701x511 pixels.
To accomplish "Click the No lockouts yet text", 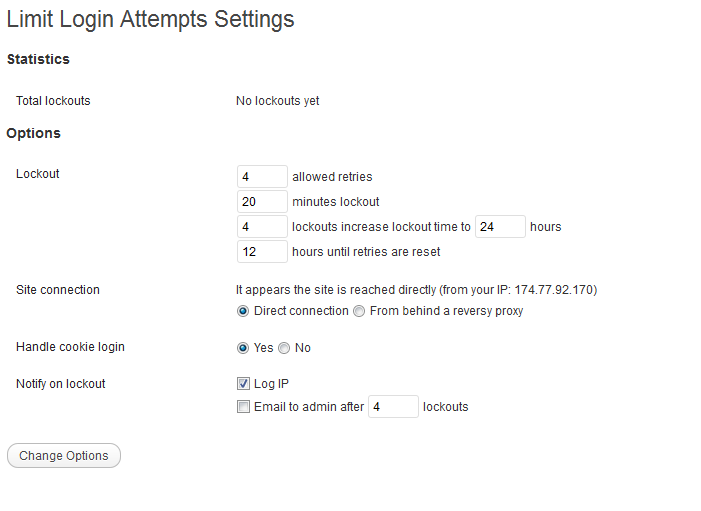I will coord(278,101).
